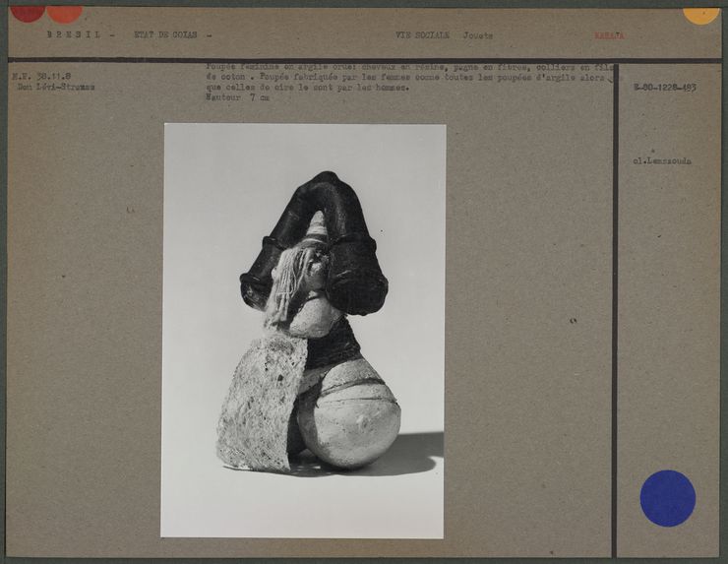Screen dimensions: 728x564
Task: Click the reference number E-80-1228-493
Action: point(664,88)
